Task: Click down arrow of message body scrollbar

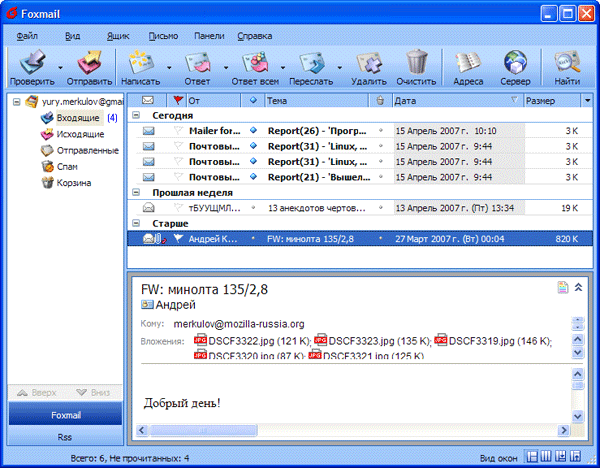Action: coord(577,416)
